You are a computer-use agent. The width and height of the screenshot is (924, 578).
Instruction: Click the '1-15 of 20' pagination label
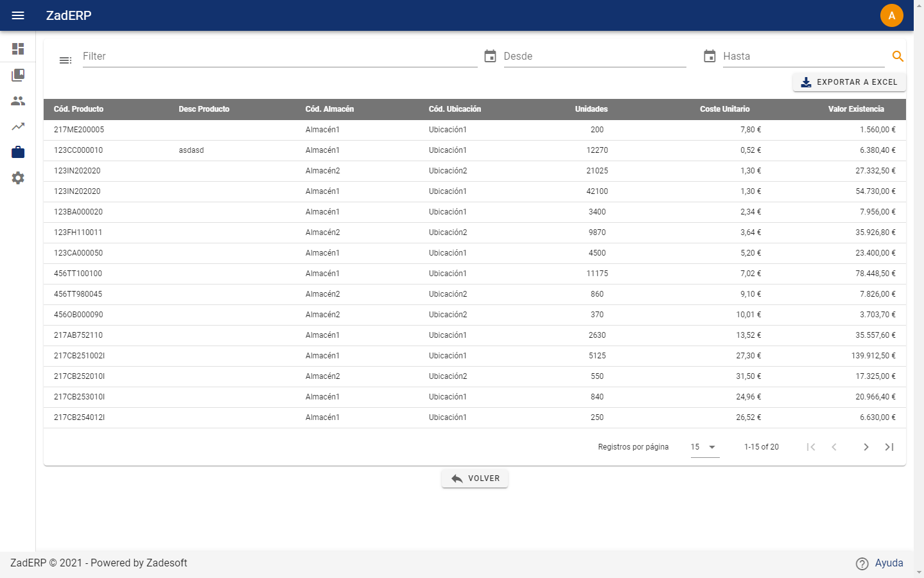(x=762, y=447)
